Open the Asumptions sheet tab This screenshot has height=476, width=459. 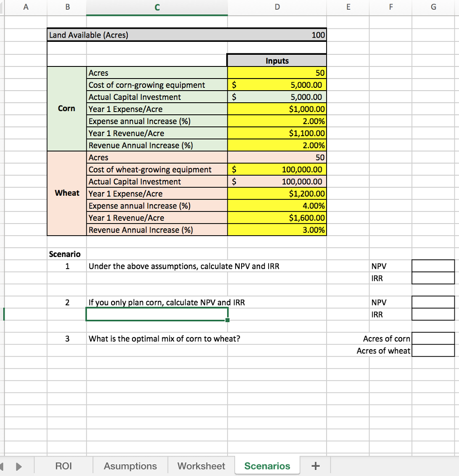tap(130, 465)
